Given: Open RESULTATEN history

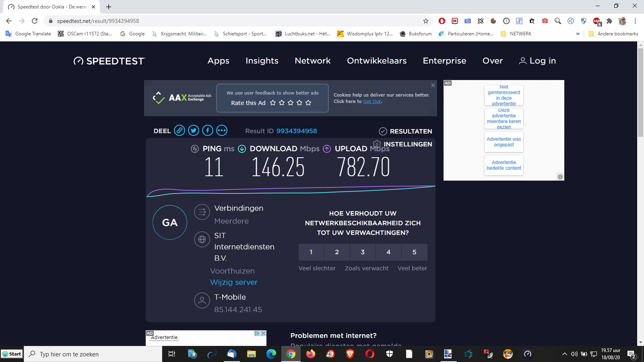Looking at the screenshot, I should click(x=405, y=131).
